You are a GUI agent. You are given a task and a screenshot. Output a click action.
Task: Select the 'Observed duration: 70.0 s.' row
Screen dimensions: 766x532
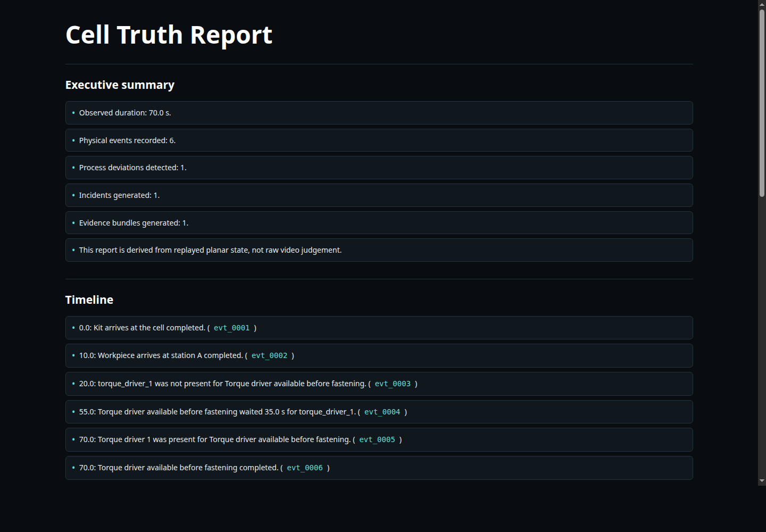point(379,113)
